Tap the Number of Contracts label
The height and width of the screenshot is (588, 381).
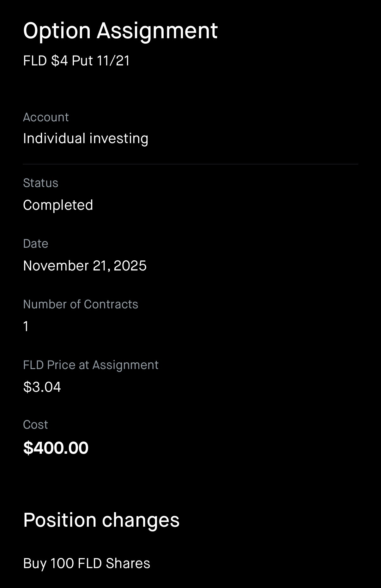[x=81, y=304]
